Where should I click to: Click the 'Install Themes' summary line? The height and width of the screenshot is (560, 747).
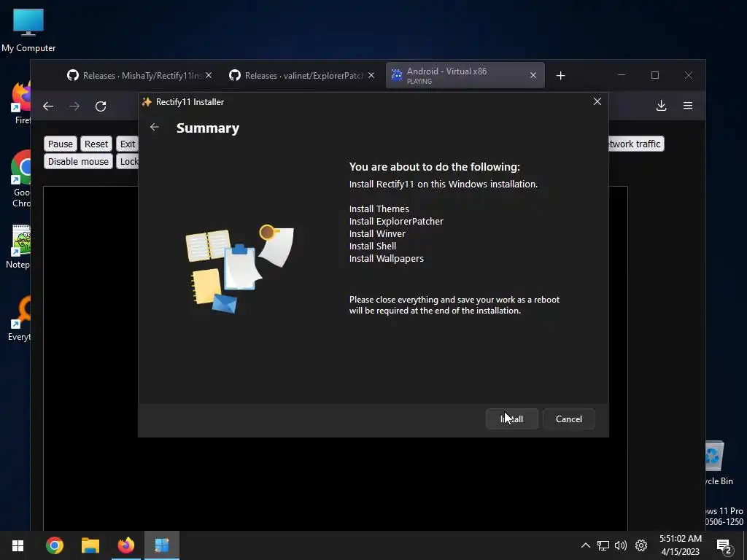click(379, 209)
